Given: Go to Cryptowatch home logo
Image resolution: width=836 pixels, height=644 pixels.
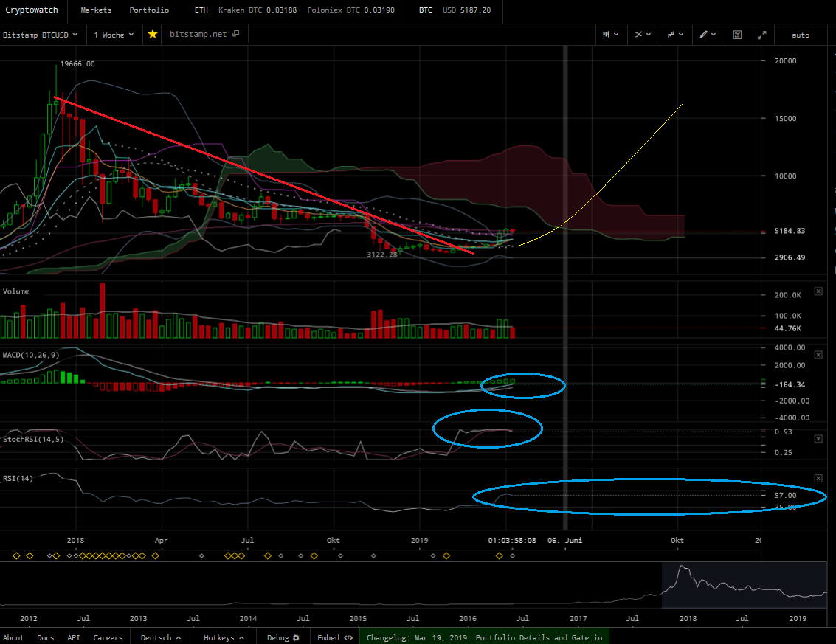Looking at the screenshot, I should (32, 10).
